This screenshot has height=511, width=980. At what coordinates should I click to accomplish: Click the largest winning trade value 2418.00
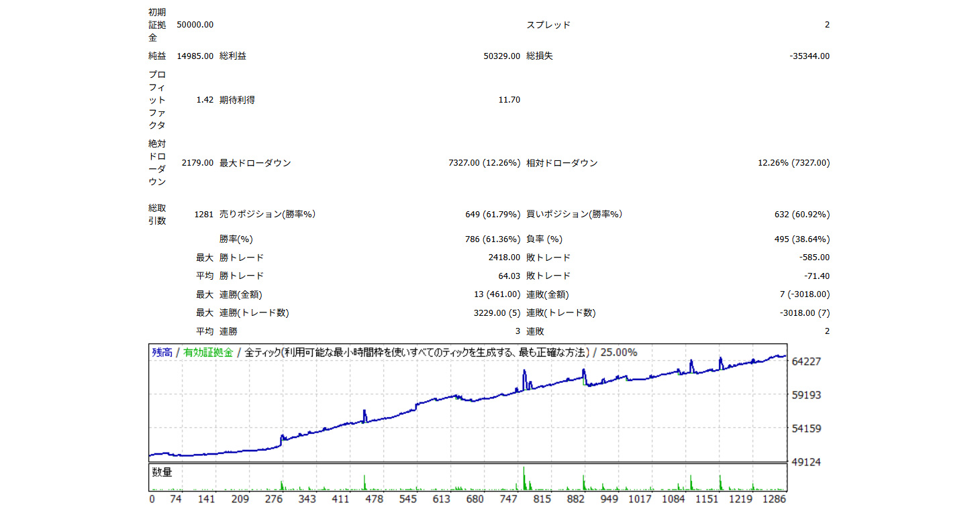point(504,258)
